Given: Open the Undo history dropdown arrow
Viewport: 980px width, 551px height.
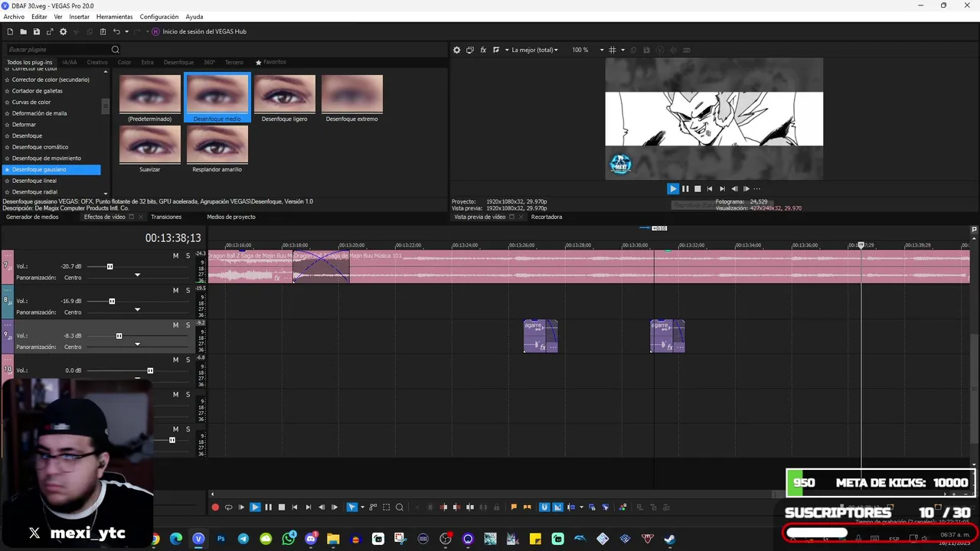Looking at the screenshot, I should (x=126, y=31).
